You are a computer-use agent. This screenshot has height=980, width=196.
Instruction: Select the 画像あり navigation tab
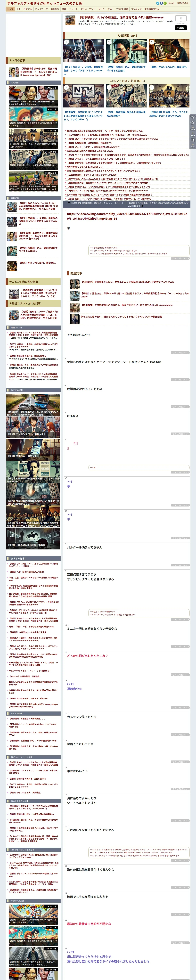coord(55,9)
